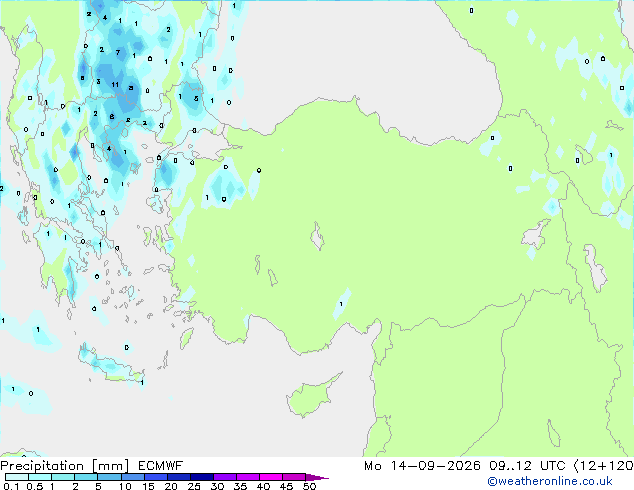Select the Mo 14-09-2026 date label
This screenshot has width=634, height=490.
pos(422,466)
